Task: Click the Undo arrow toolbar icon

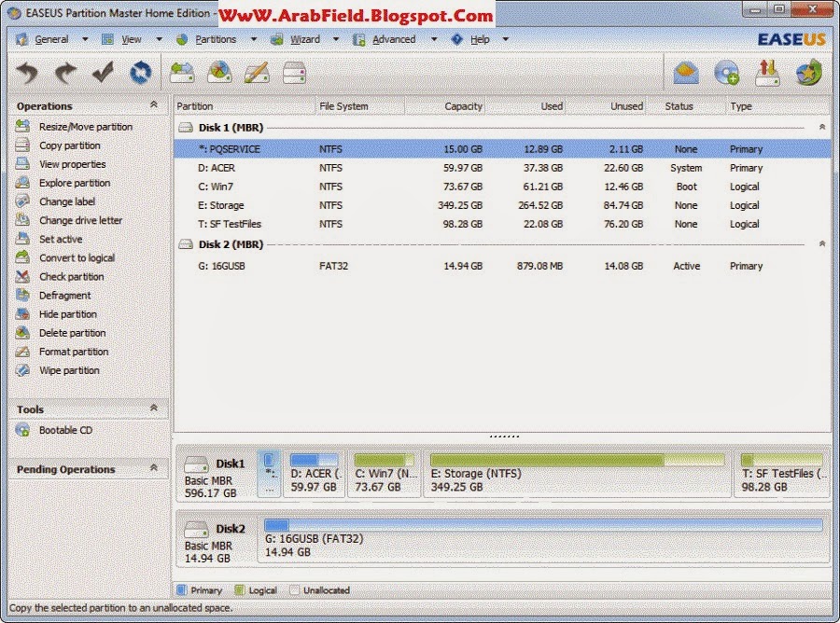Action: (27, 72)
